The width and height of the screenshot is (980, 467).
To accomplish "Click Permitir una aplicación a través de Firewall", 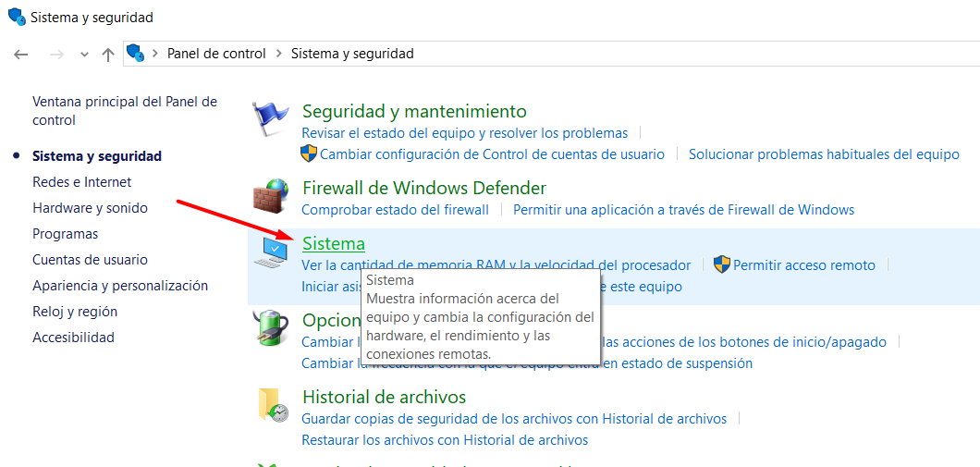I will pos(684,209).
